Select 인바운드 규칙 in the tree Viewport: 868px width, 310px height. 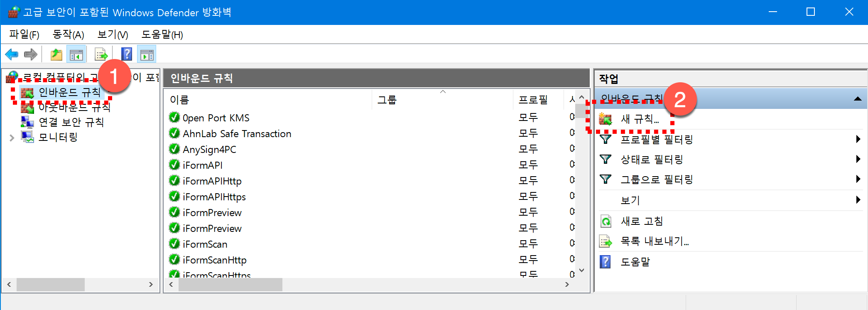coord(69,92)
